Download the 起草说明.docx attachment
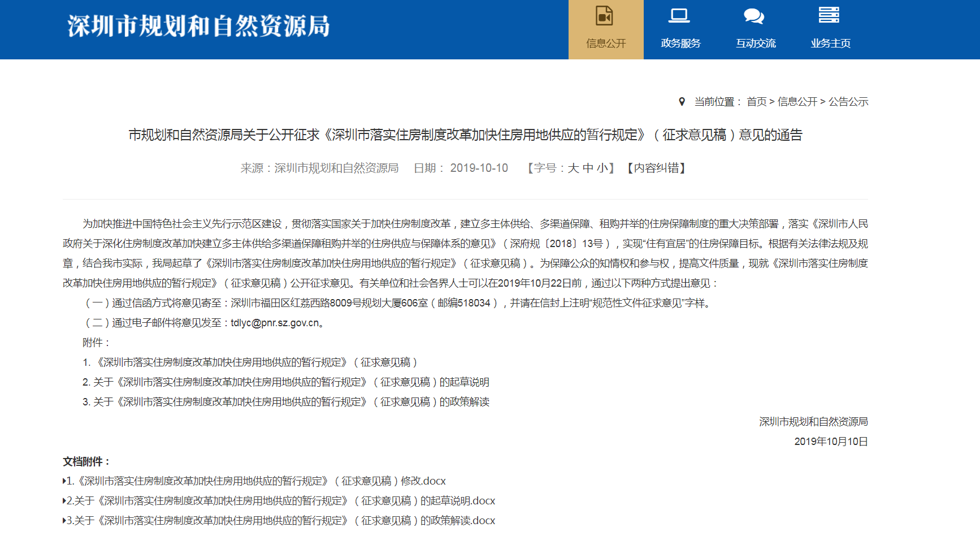Viewport: 980px width, 536px height. pyautogui.click(x=280, y=501)
